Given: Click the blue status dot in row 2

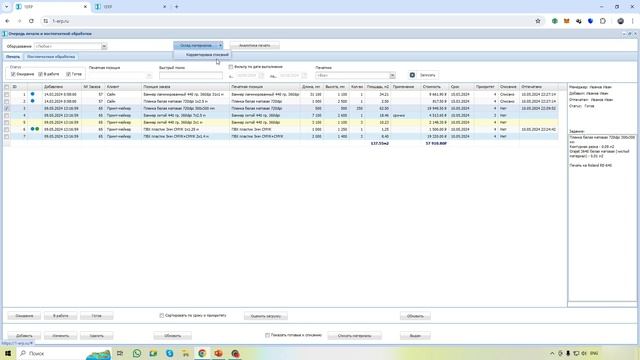Looking at the screenshot, I should [32, 101].
